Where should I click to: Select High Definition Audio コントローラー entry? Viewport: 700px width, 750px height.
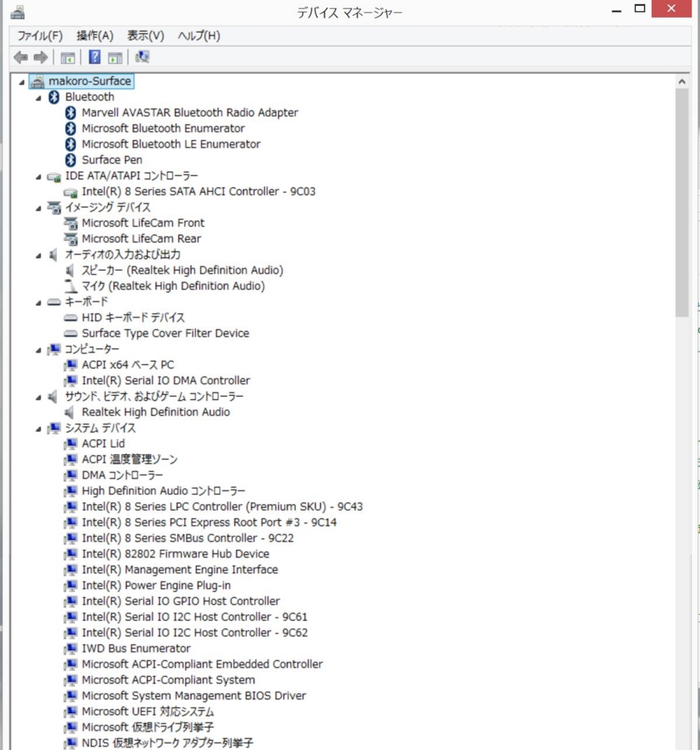163,491
